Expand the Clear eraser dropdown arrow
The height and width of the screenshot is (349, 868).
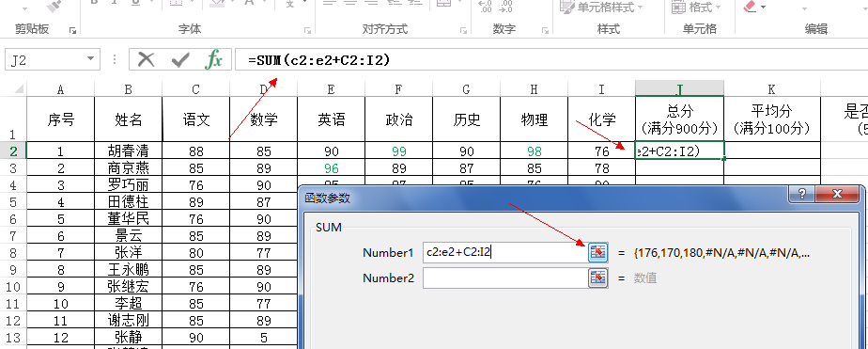pyautogui.click(x=764, y=8)
